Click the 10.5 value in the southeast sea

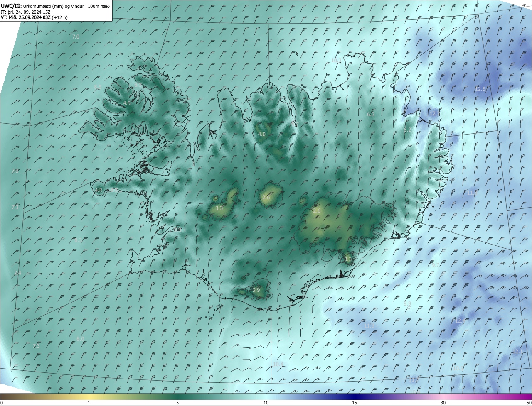click(458, 369)
